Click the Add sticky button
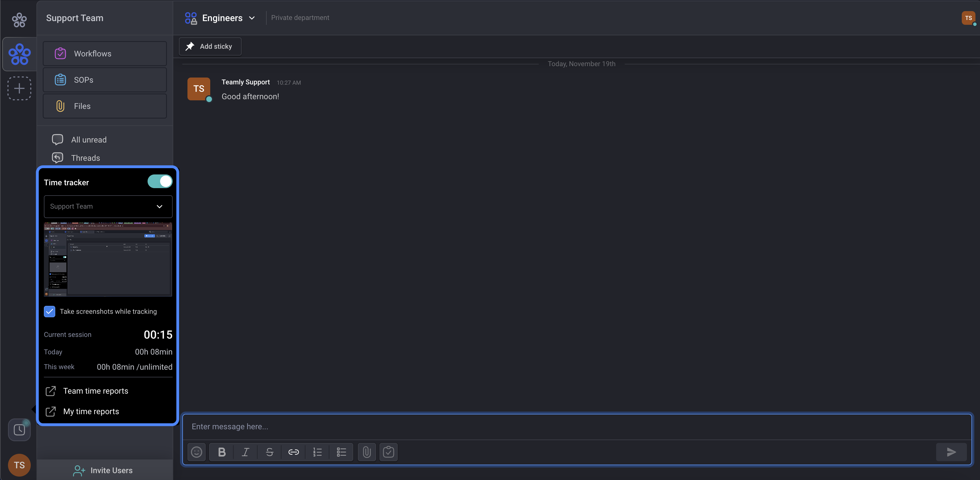 [x=210, y=46]
